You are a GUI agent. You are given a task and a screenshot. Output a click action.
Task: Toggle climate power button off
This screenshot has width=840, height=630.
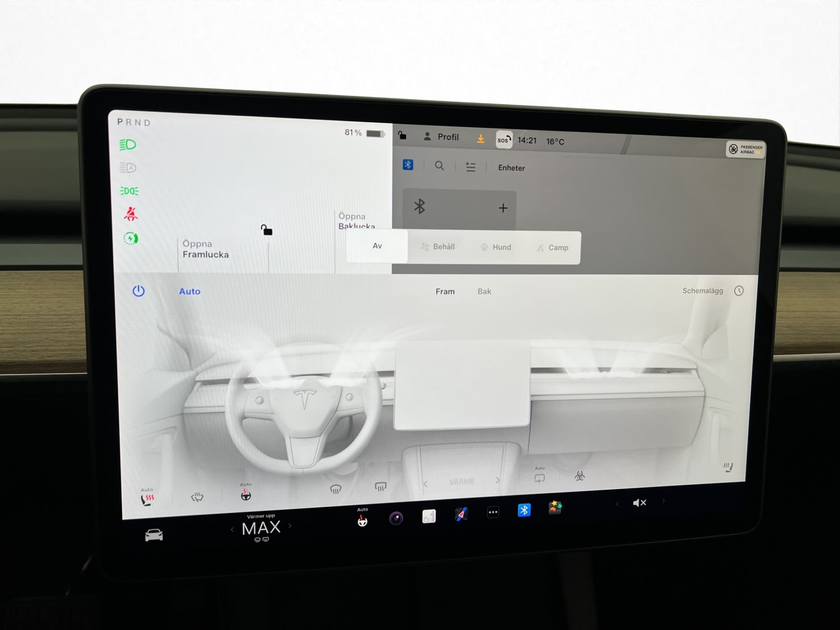(139, 291)
